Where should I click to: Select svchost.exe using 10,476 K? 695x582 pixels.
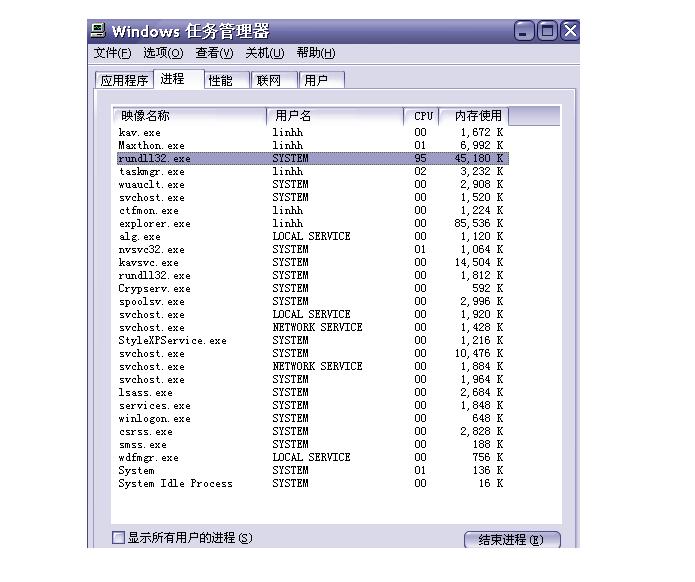pyautogui.click(x=313, y=353)
